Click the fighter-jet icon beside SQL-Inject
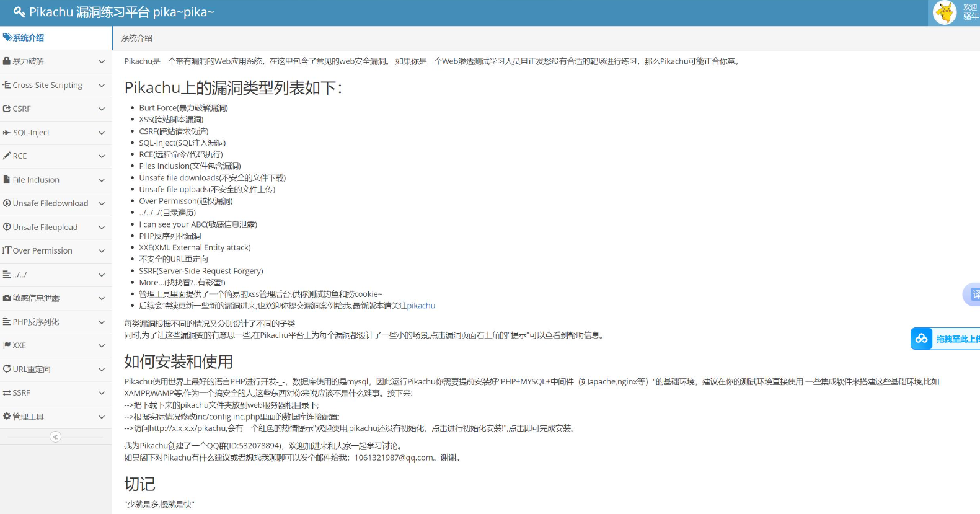The height and width of the screenshot is (514, 980). click(x=7, y=133)
